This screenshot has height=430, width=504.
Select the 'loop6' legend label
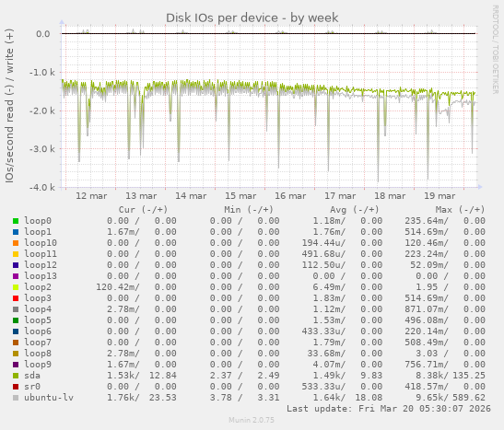tap(38, 331)
